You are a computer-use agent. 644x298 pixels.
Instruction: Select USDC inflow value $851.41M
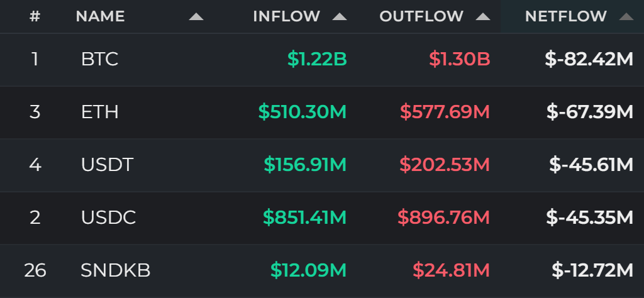click(x=305, y=218)
